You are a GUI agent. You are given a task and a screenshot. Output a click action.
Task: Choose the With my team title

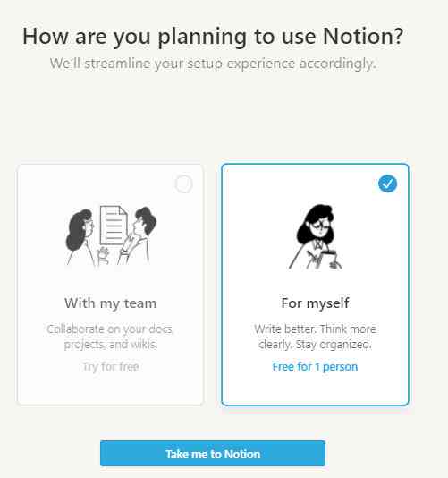click(111, 303)
